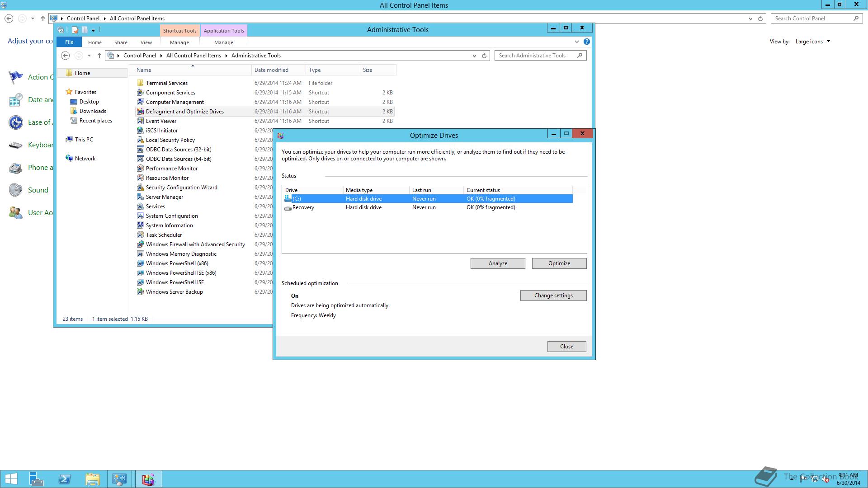Launch Server Manager from the taskbar
The width and height of the screenshot is (868, 488).
tap(37, 479)
